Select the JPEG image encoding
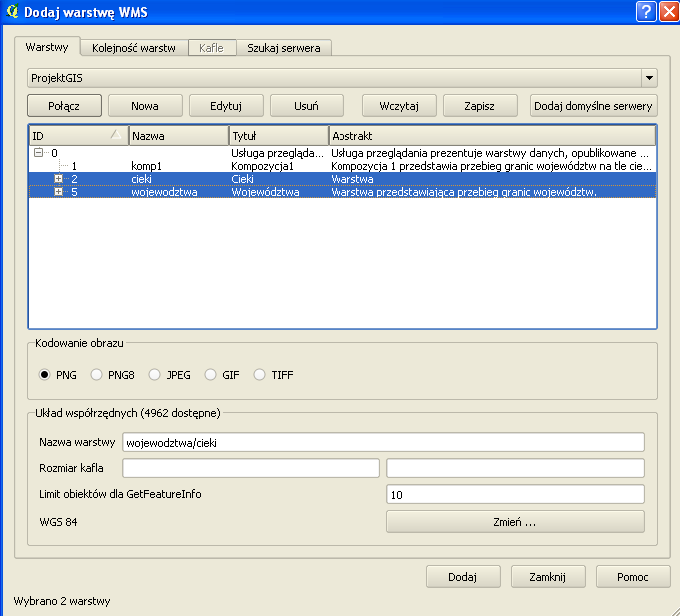Screen dimensions: 680x616 pyautogui.click(x=154, y=375)
